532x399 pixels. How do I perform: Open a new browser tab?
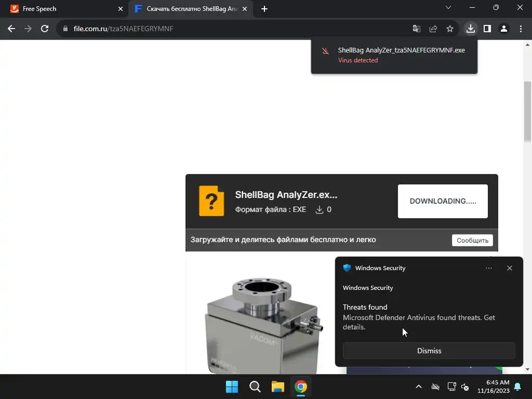(x=264, y=9)
